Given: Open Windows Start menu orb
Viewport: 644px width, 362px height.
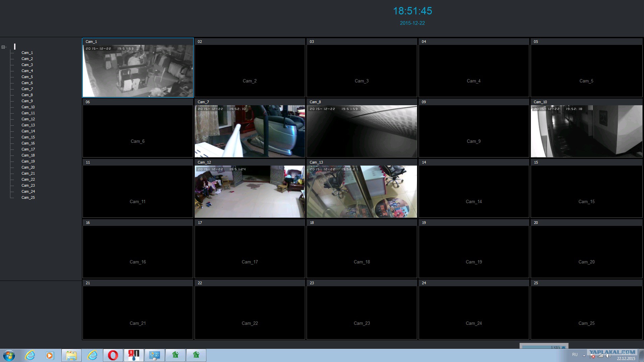Looking at the screenshot, I should [9, 355].
